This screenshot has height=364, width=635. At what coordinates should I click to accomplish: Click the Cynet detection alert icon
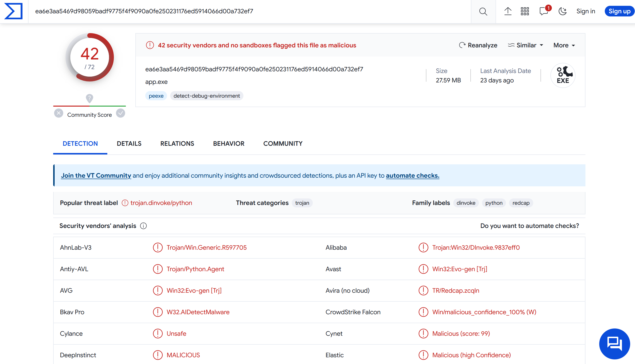pyautogui.click(x=423, y=334)
